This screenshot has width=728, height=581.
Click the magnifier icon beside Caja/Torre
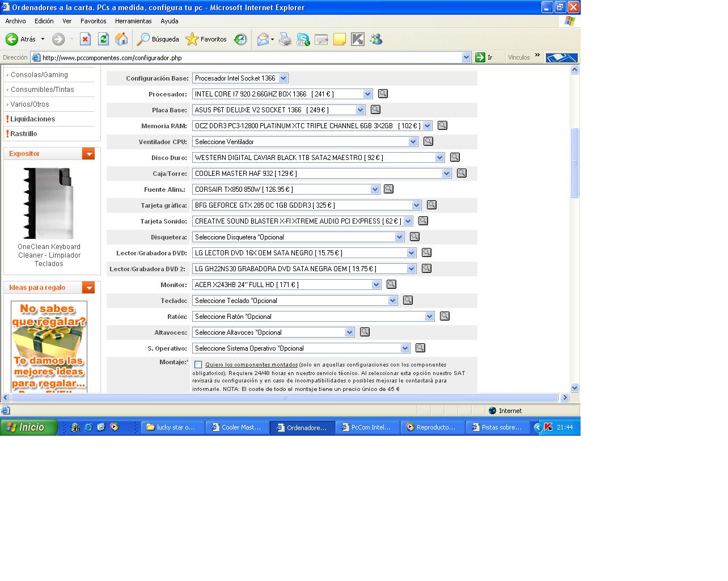coord(462,173)
